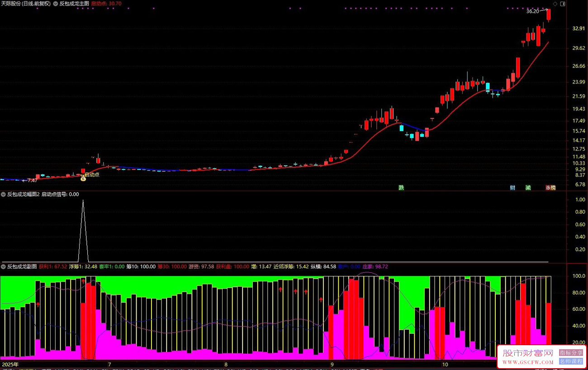Click the 10.33 price axis label

point(579,163)
